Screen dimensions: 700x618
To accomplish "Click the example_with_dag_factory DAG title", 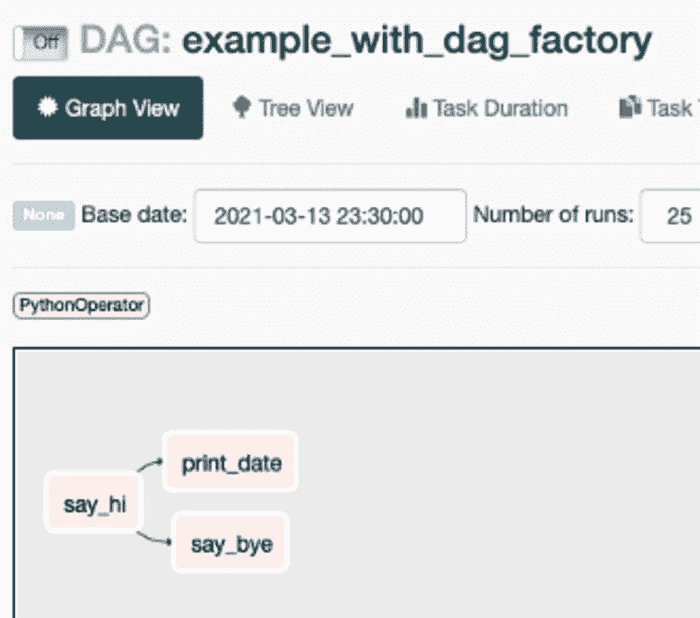I will point(417,41).
